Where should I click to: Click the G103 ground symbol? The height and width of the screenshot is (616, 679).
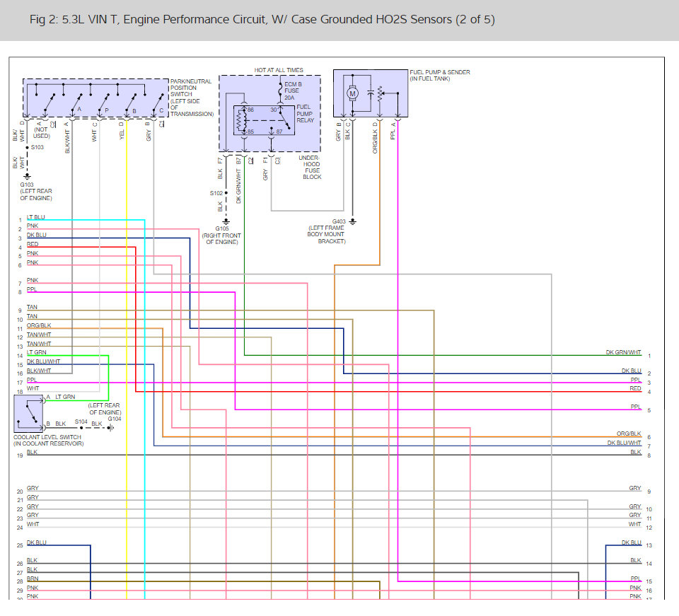28,177
